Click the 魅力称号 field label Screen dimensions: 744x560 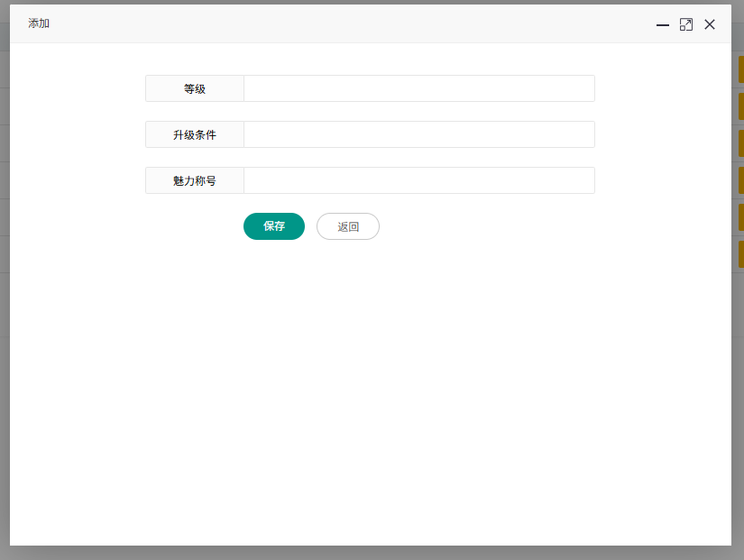coord(195,180)
